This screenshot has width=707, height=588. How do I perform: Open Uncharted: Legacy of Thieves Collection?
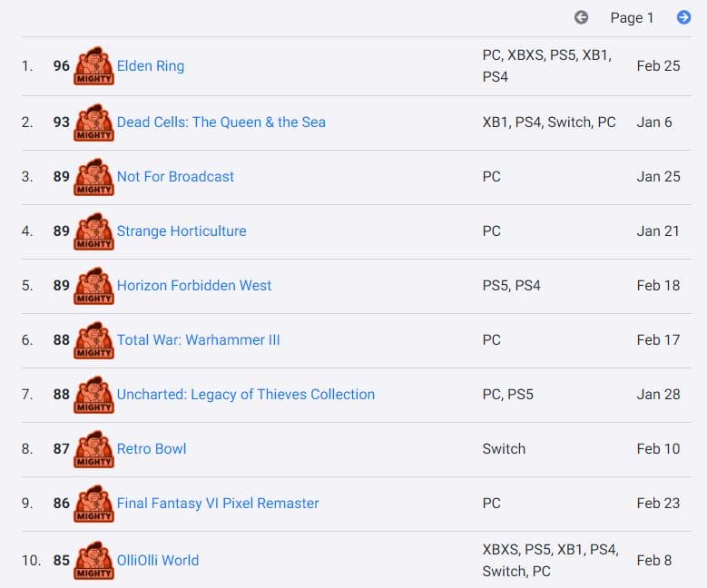click(x=246, y=395)
